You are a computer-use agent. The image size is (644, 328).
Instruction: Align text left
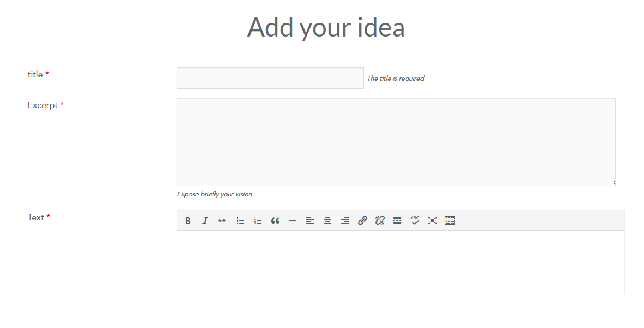[310, 221]
